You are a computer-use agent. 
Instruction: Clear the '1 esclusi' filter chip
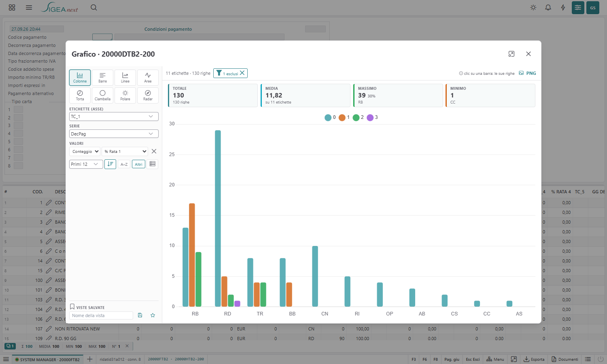point(242,73)
